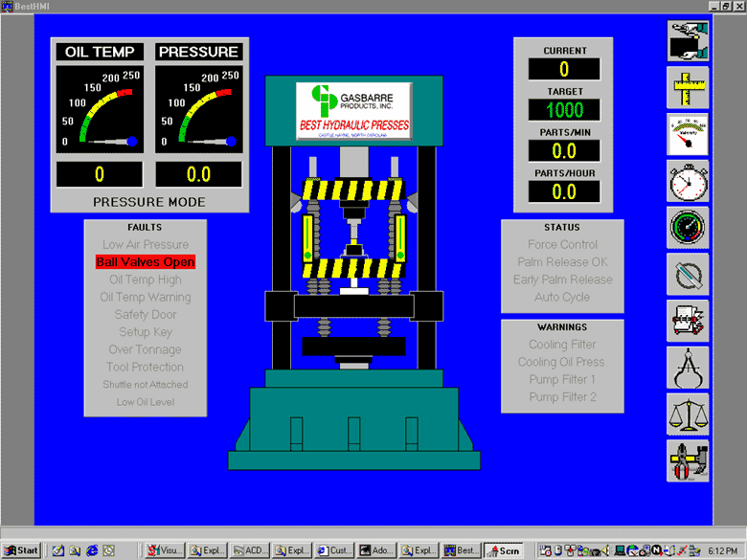Select the Force Control status indicator
Viewport: 747px width, 560px height.
click(562, 245)
